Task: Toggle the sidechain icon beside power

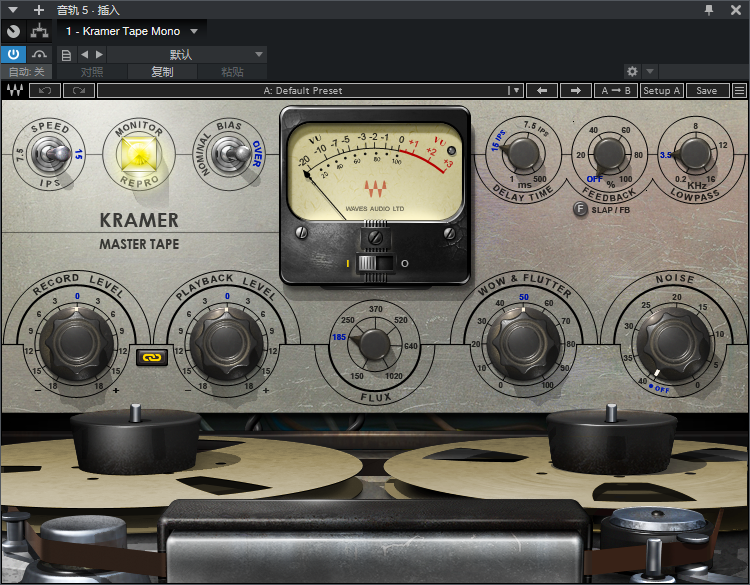Action: pyautogui.click(x=39, y=55)
